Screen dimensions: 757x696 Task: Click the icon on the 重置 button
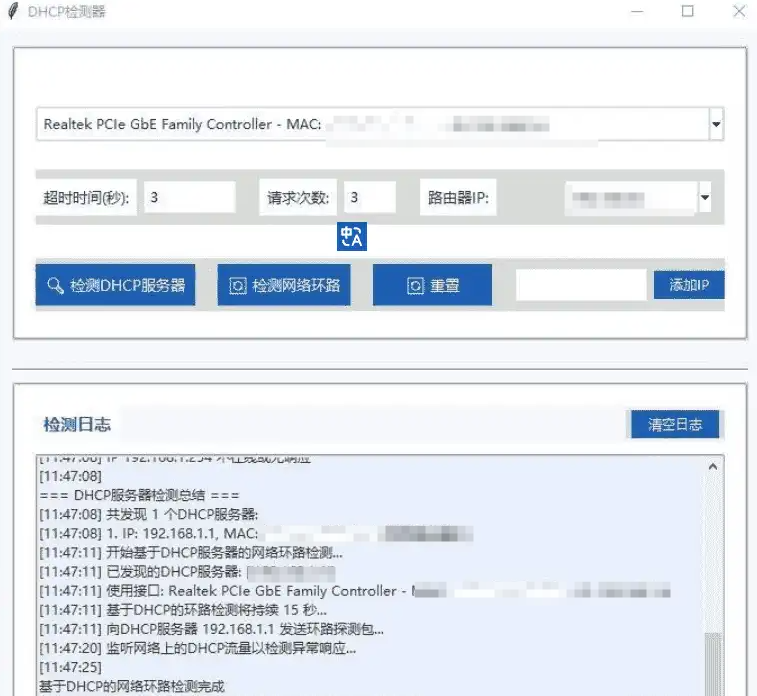(415, 286)
